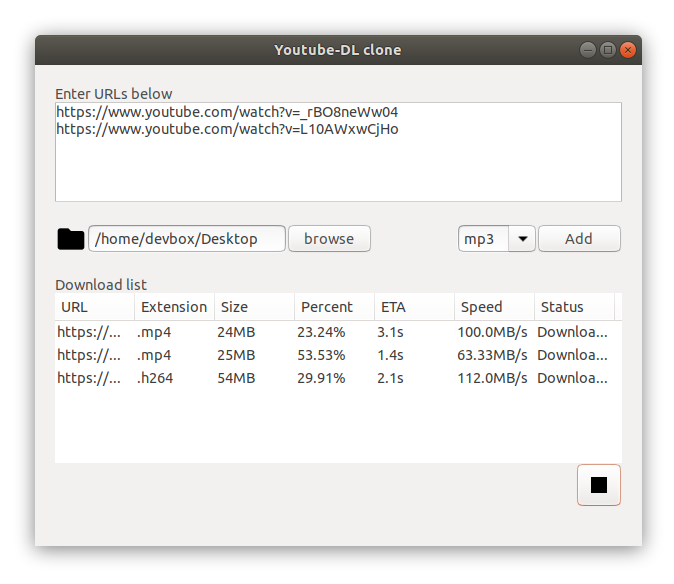Sort by the Status column header
The width and height of the screenshot is (674, 584).
click(574, 307)
